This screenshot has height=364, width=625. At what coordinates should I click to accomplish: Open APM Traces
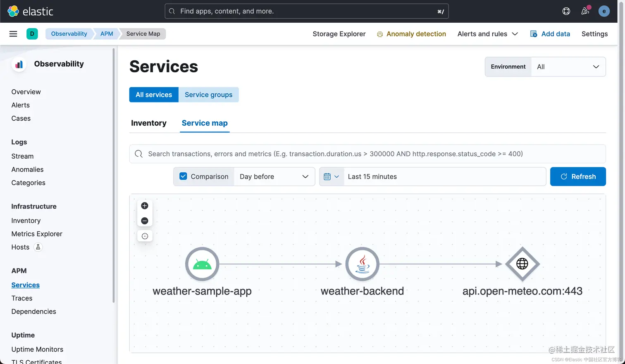pos(22,298)
